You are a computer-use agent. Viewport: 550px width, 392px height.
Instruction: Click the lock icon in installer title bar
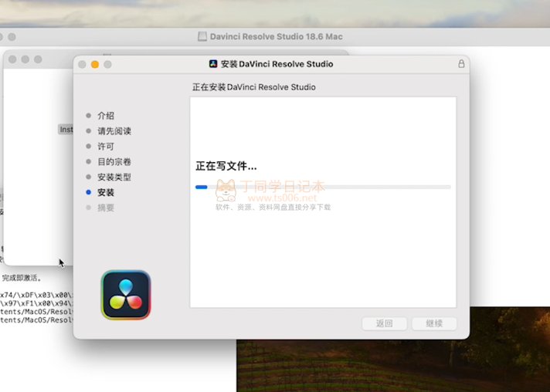[x=461, y=64]
